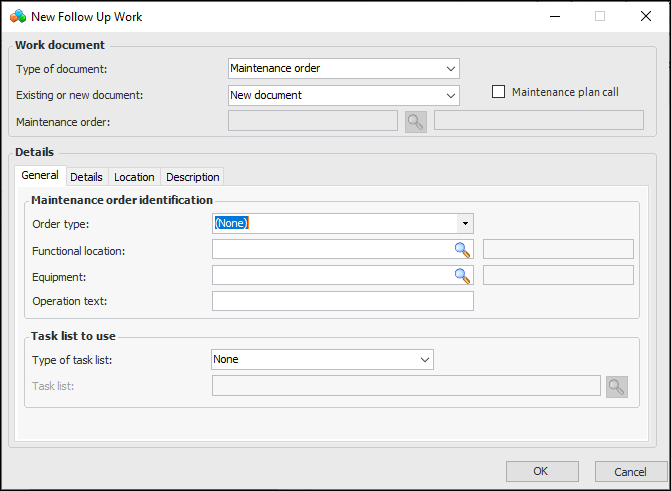671x491 pixels.
Task: Select the Description tab
Action: (x=192, y=177)
